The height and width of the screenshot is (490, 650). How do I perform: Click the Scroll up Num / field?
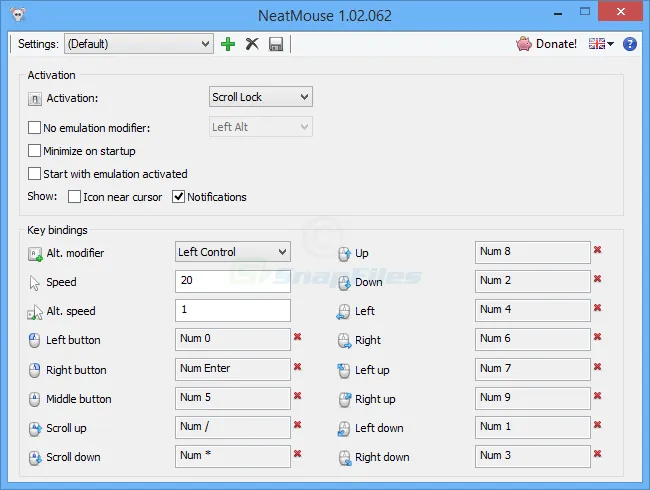[x=233, y=427]
